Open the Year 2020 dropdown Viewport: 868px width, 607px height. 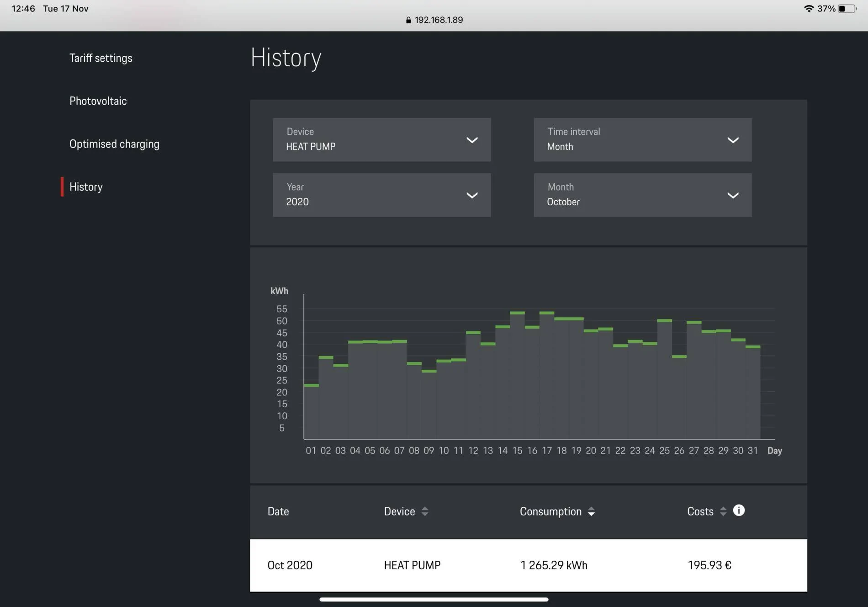point(382,195)
